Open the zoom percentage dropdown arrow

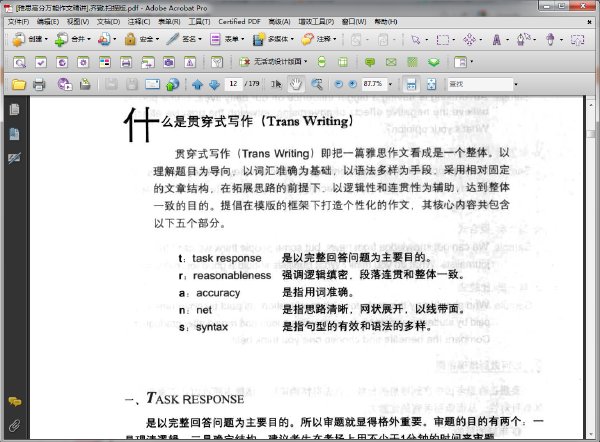click(390, 84)
